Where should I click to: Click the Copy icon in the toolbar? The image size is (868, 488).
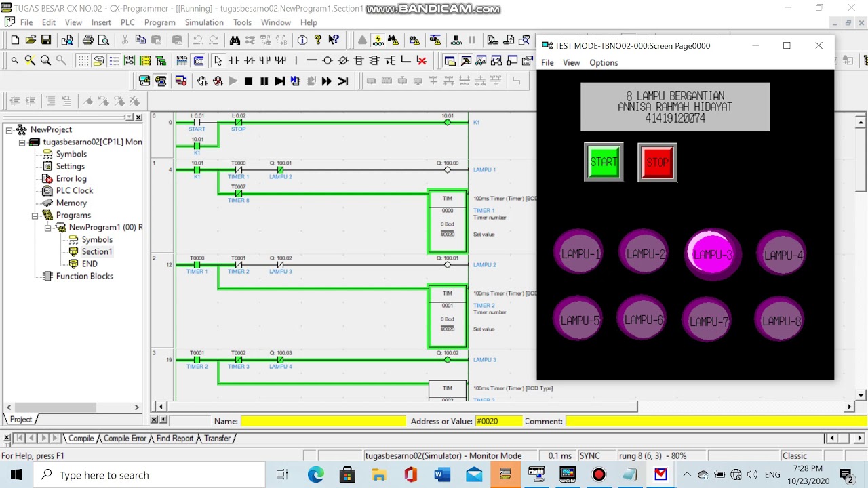140,40
